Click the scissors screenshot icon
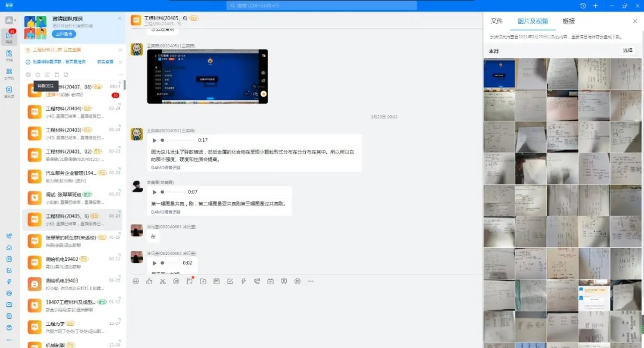Viewport: 644px width, 348px height. (x=162, y=281)
